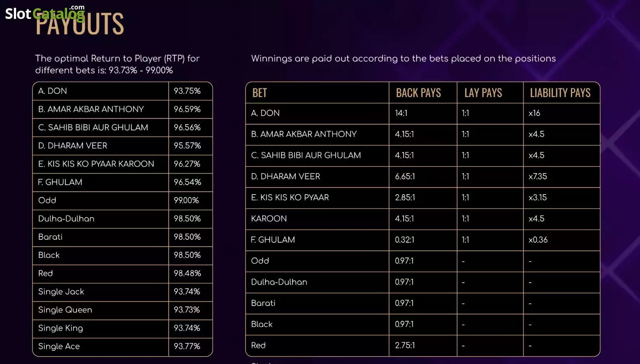Select the 96.59% RTP value
This screenshot has height=364, width=640.
coord(187,109)
